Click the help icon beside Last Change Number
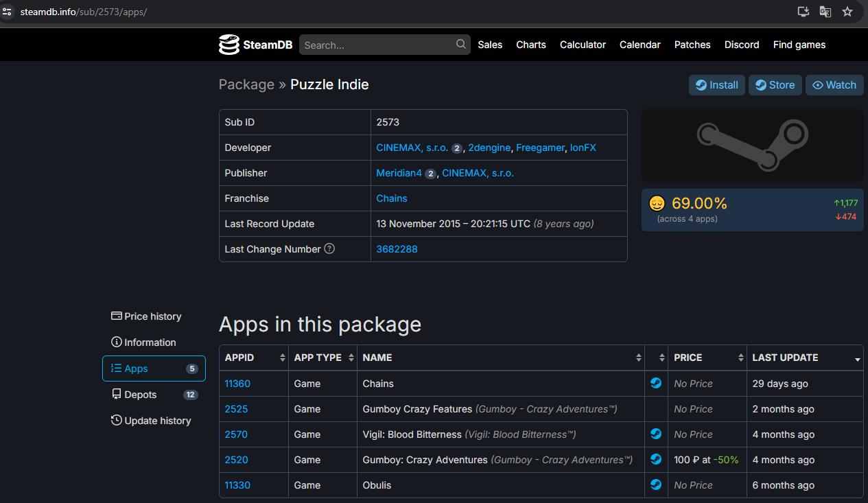 pyautogui.click(x=329, y=249)
